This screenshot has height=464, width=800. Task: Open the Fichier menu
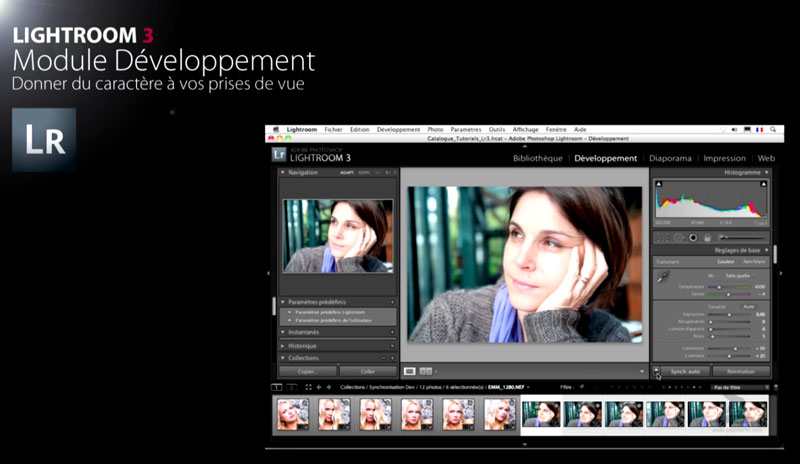tap(333, 130)
